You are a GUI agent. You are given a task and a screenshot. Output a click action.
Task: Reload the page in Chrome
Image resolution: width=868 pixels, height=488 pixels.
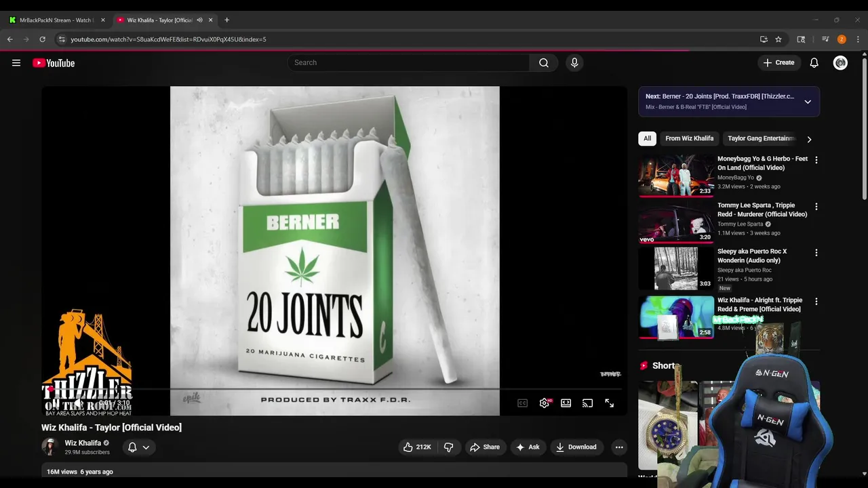42,39
